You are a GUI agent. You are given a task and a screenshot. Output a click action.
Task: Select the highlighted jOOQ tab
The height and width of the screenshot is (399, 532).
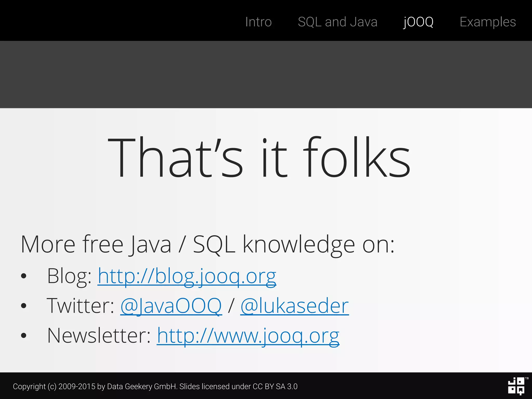click(x=418, y=22)
